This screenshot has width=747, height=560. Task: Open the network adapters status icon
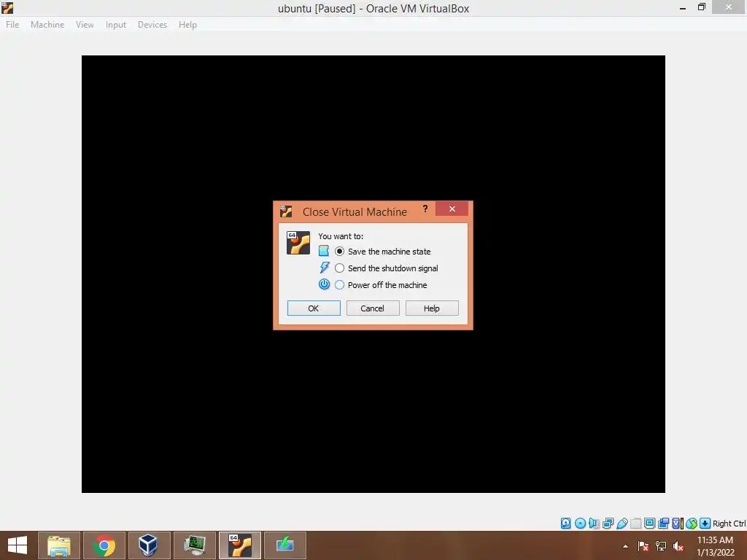pos(608,524)
